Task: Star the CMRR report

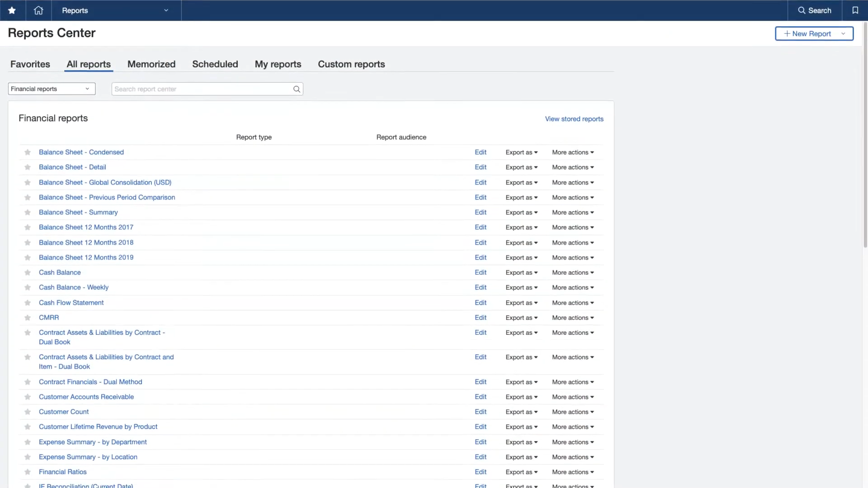Action: [x=28, y=318]
